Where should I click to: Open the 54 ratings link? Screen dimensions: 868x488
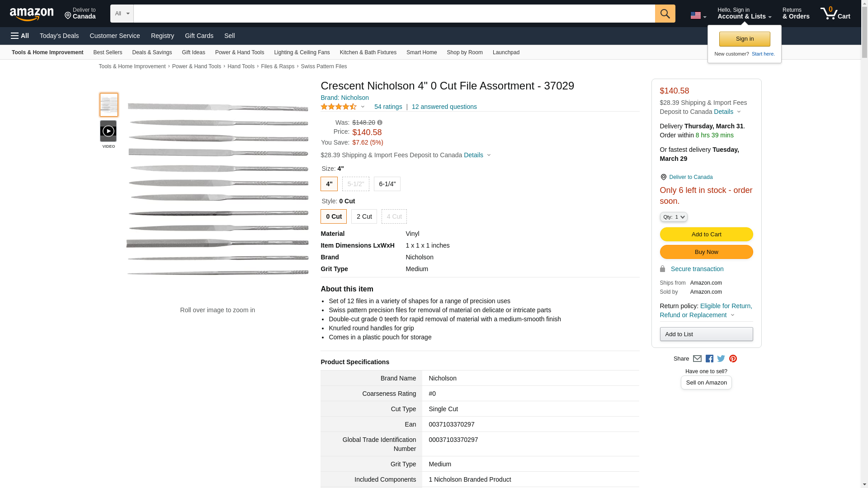pyautogui.click(x=388, y=107)
